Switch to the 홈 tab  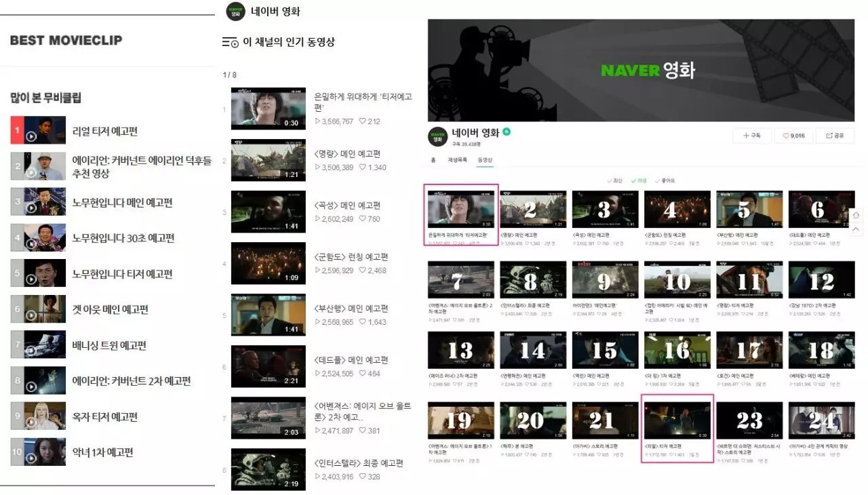tap(433, 160)
